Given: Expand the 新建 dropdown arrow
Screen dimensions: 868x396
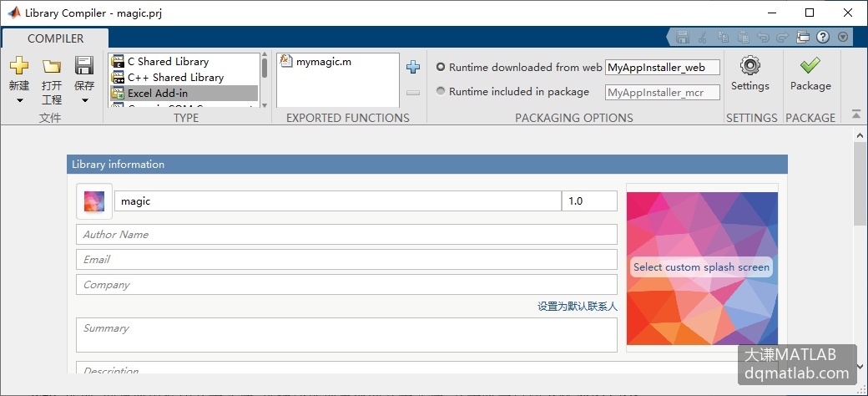Looking at the screenshot, I should (20, 101).
